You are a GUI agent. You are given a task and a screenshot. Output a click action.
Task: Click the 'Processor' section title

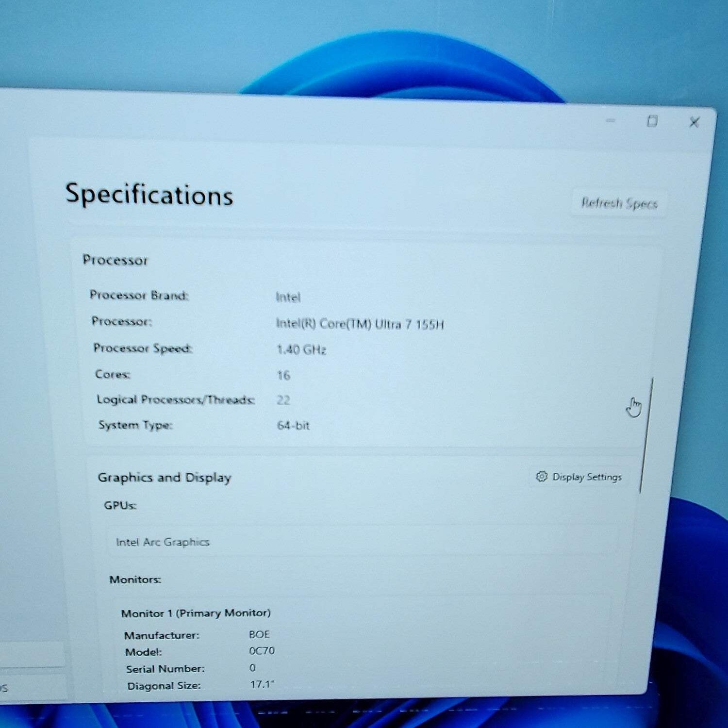click(115, 260)
